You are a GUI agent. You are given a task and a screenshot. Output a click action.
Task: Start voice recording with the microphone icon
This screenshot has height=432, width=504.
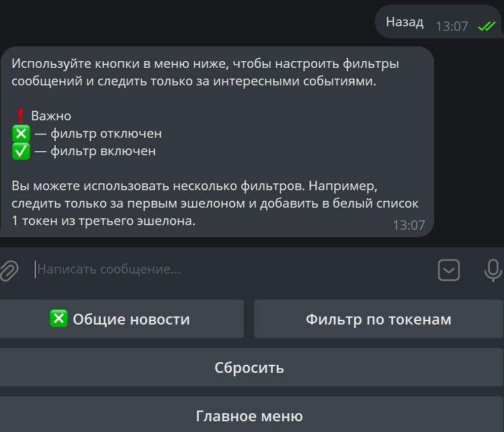(493, 271)
